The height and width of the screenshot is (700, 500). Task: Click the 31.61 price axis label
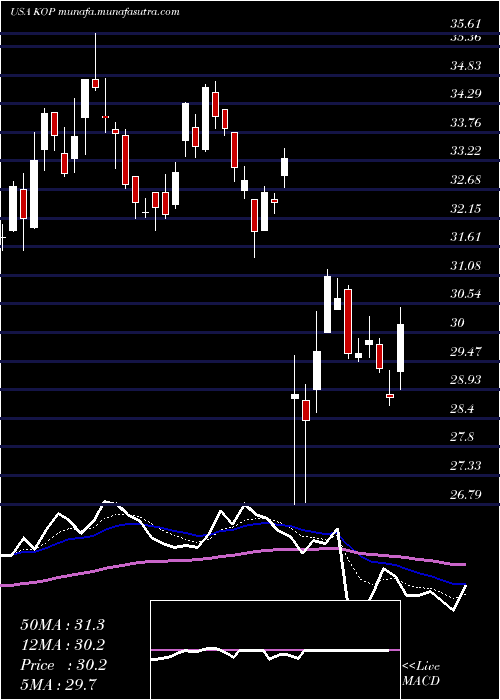coord(465,237)
